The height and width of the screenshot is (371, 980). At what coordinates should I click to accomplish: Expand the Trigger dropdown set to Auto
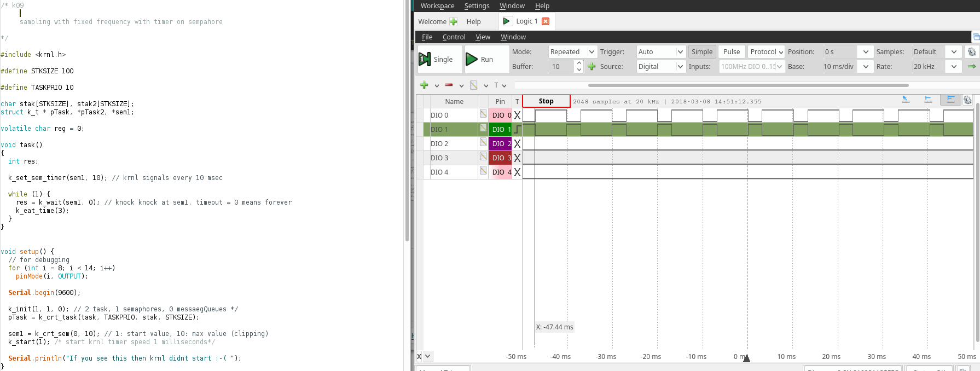click(661, 51)
